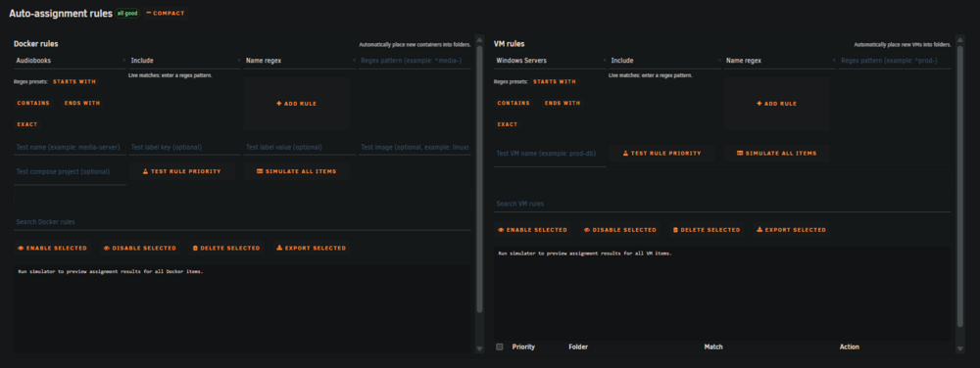Export Selected VM rules
Image resolution: width=980 pixels, height=368 pixels.
[x=791, y=230]
